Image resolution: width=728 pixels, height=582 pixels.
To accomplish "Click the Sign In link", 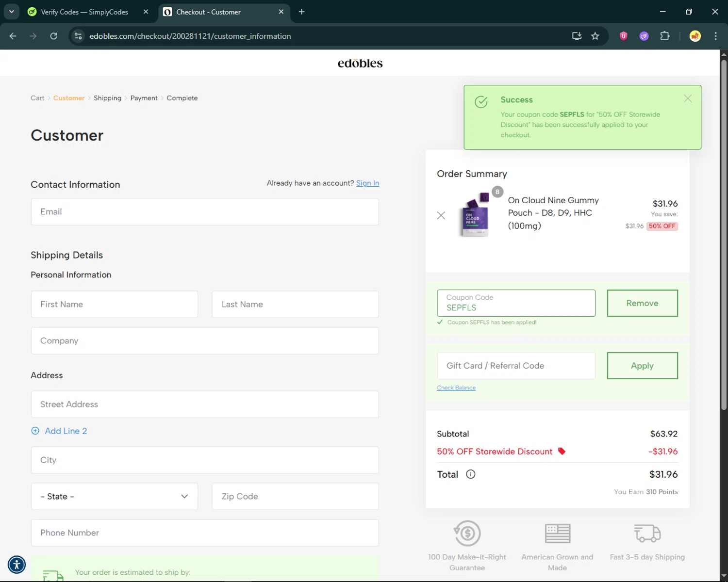I will tap(367, 183).
